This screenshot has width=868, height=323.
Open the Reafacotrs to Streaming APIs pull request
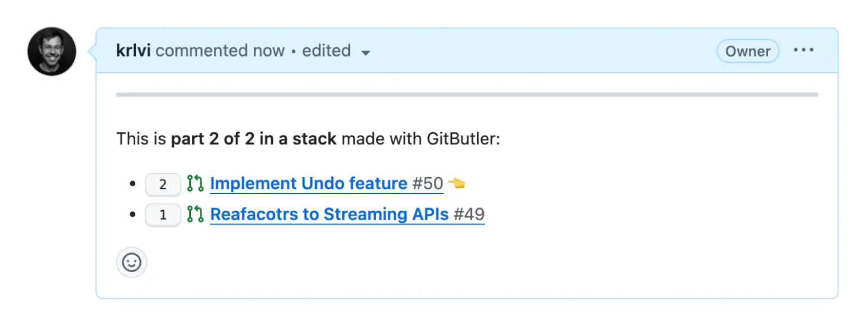coord(329,214)
